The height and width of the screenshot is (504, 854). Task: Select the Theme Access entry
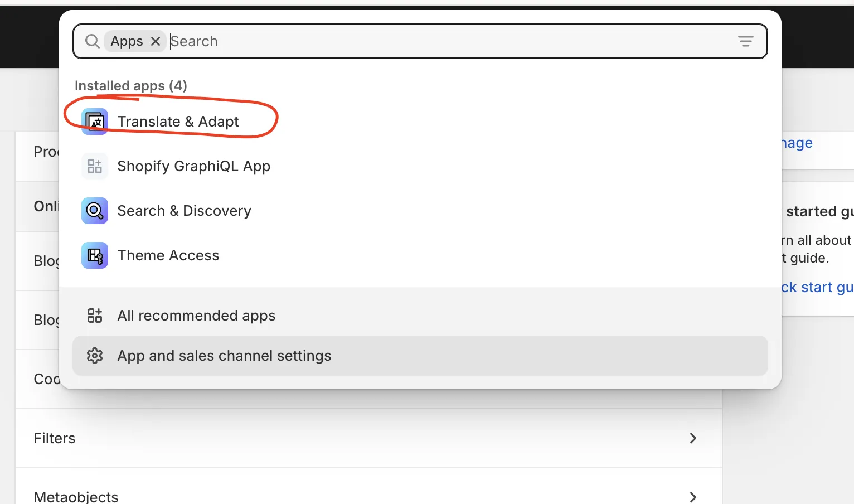(168, 255)
